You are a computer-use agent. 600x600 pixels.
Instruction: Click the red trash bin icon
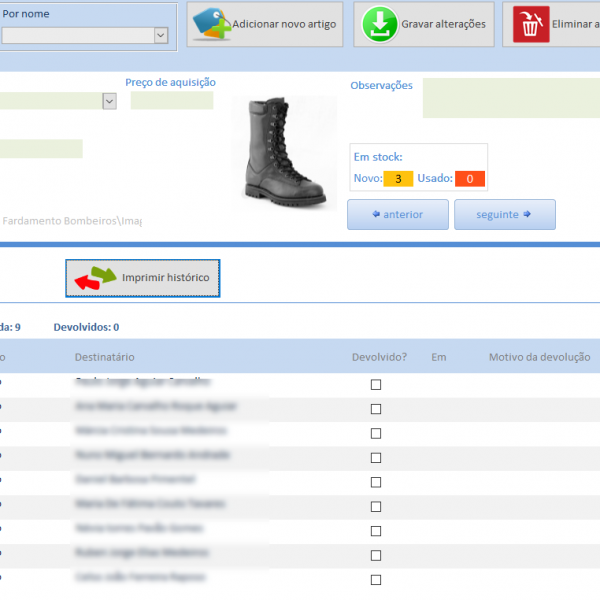[x=531, y=24]
